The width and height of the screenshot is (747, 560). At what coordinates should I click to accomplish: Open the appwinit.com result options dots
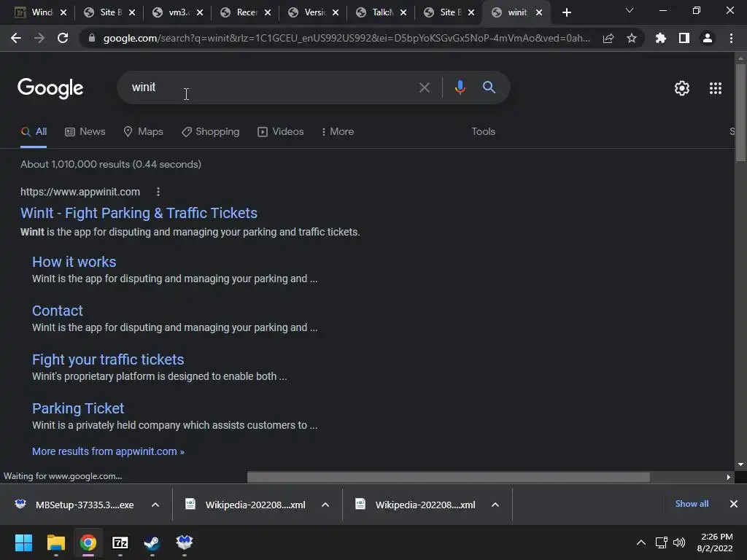pos(158,192)
